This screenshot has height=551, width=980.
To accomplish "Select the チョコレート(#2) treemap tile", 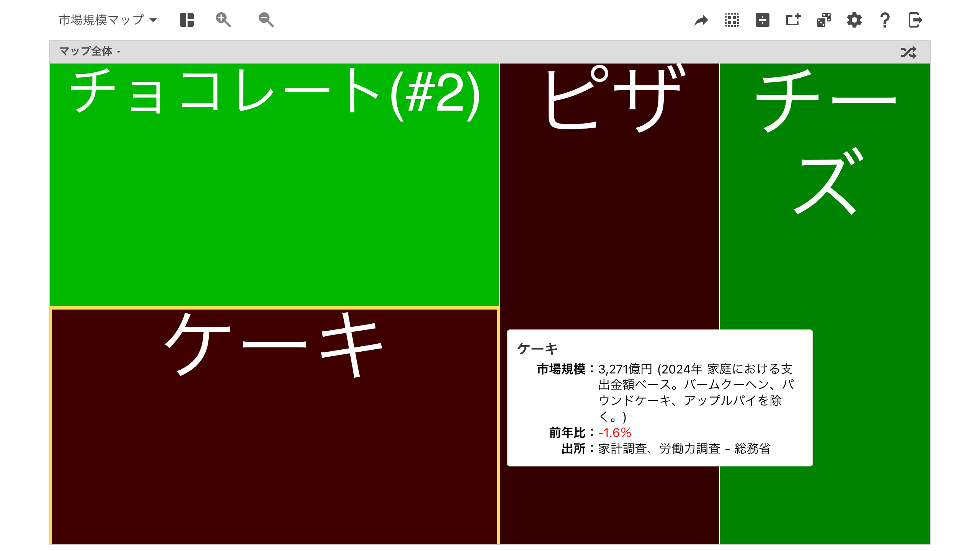I will pos(274,184).
